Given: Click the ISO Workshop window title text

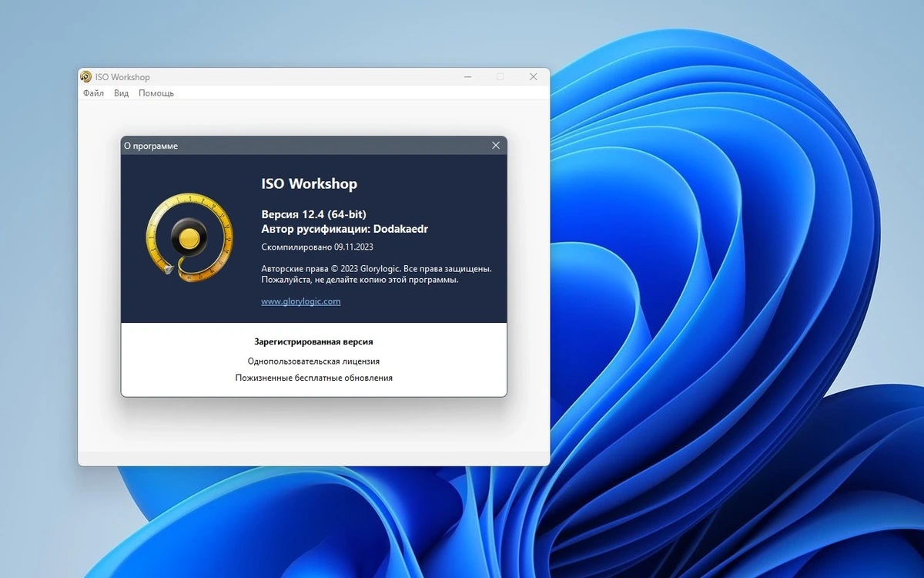Looking at the screenshot, I should click(122, 77).
